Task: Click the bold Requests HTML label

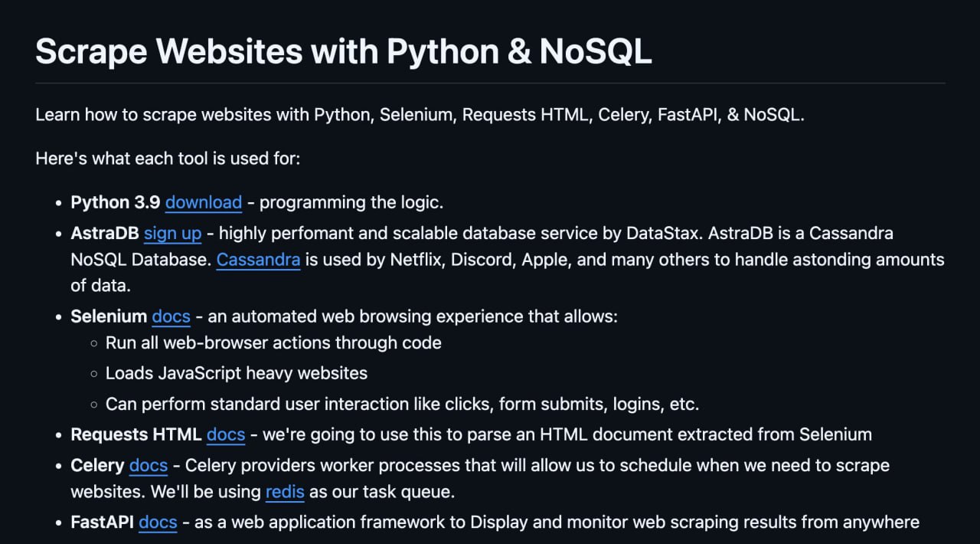Action: tap(136, 435)
